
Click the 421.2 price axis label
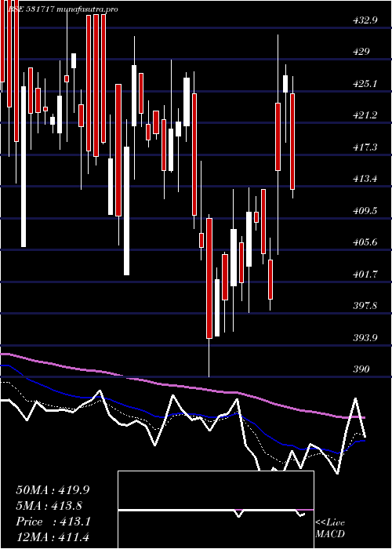click(x=365, y=115)
